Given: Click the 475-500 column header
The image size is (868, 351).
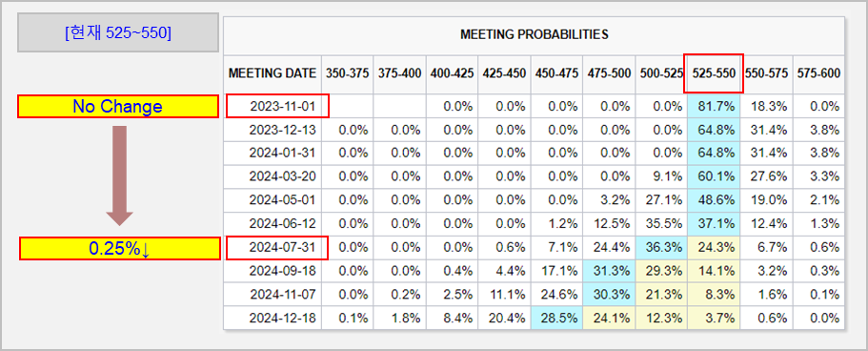Looking at the screenshot, I should 609,73.
